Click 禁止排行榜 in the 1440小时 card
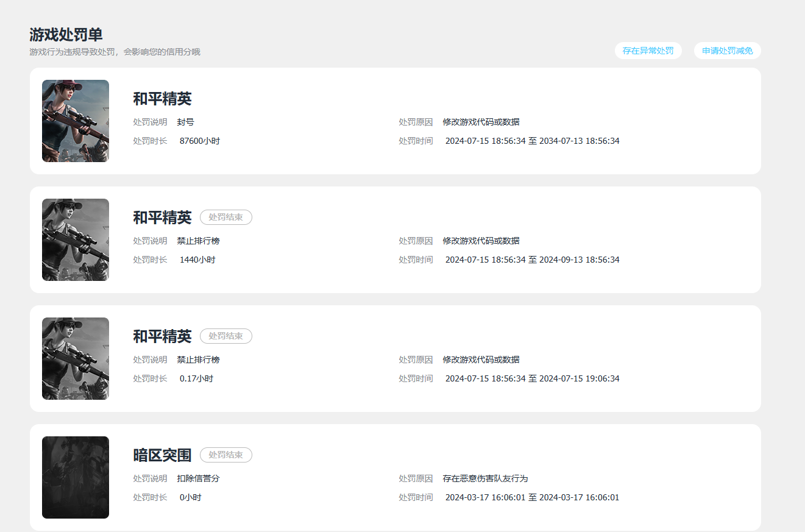 point(199,241)
